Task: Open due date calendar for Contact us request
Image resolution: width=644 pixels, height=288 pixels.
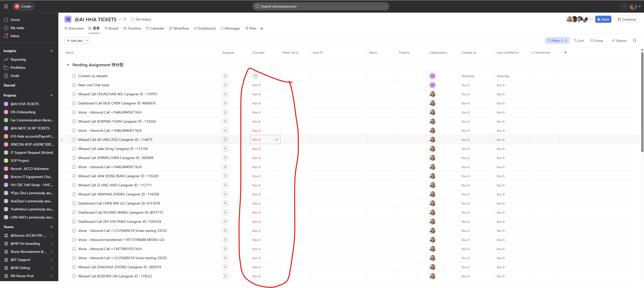Action: (255, 76)
